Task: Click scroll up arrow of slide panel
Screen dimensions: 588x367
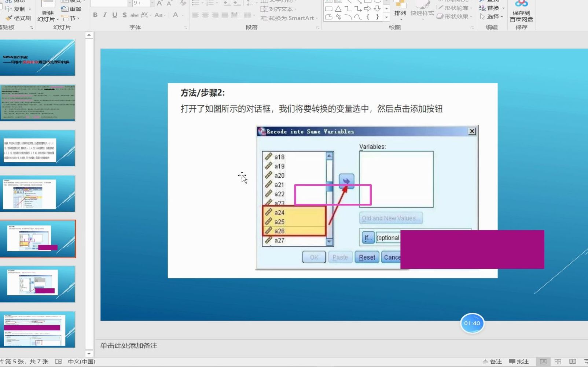Action: (x=89, y=35)
